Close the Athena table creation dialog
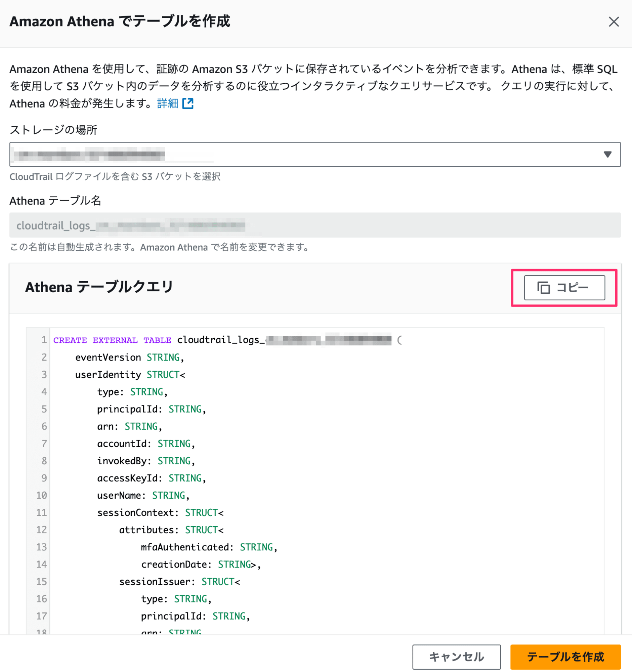The width and height of the screenshot is (632, 672). pos(614,22)
